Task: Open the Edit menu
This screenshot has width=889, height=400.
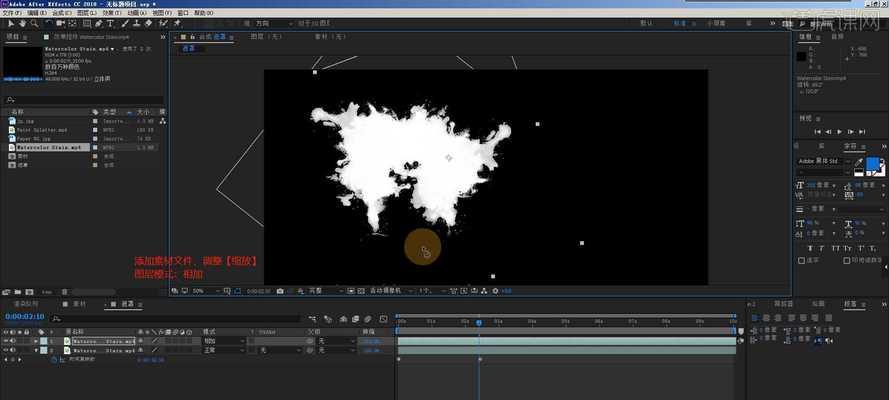Action: pos(37,12)
